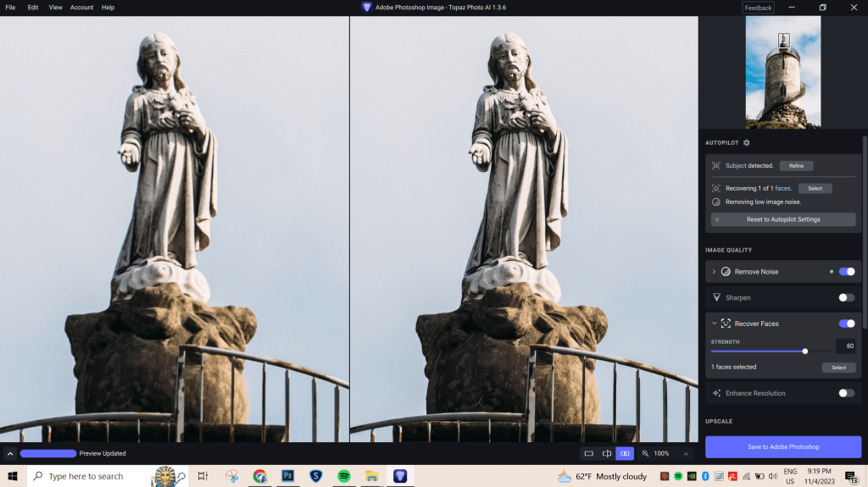Select side-by-side comparison view
868x487 pixels.
tap(625, 454)
